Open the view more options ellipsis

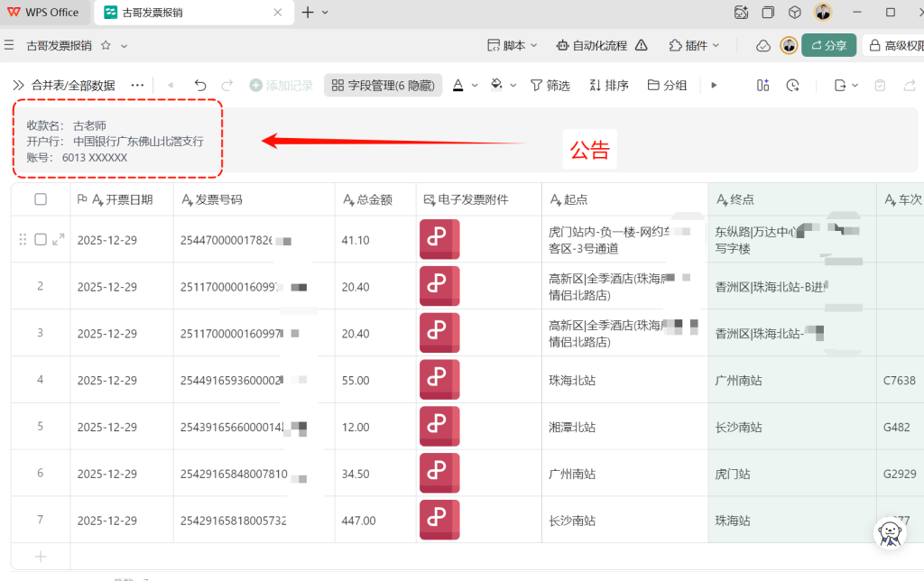point(137,86)
